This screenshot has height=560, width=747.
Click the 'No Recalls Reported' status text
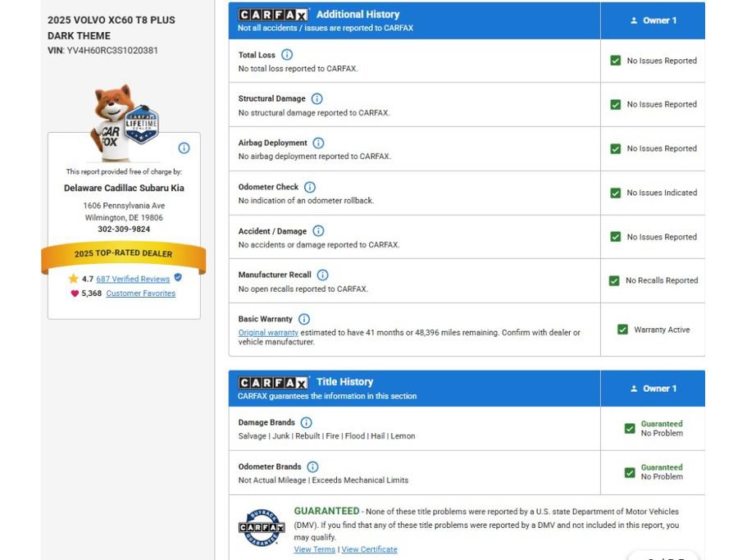tap(662, 280)
